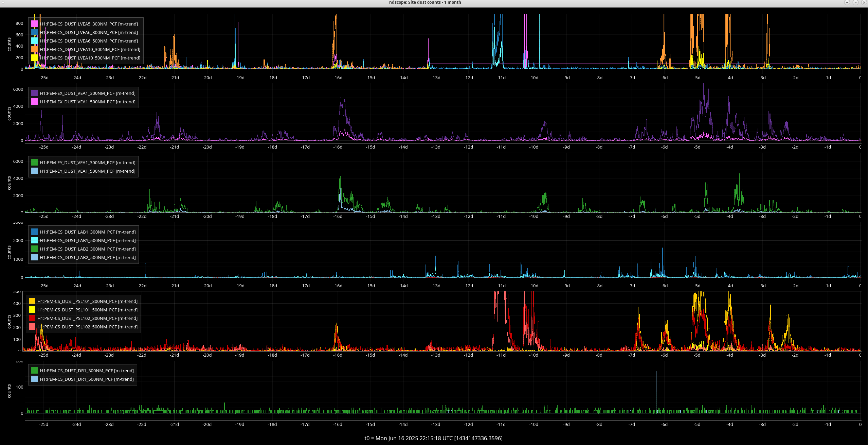Screen dimensions: 868x445
Task: Select H1:PEM-CS_DUST_PSL101_300NM_PCF legend label
Action: (x=88, y=302)
